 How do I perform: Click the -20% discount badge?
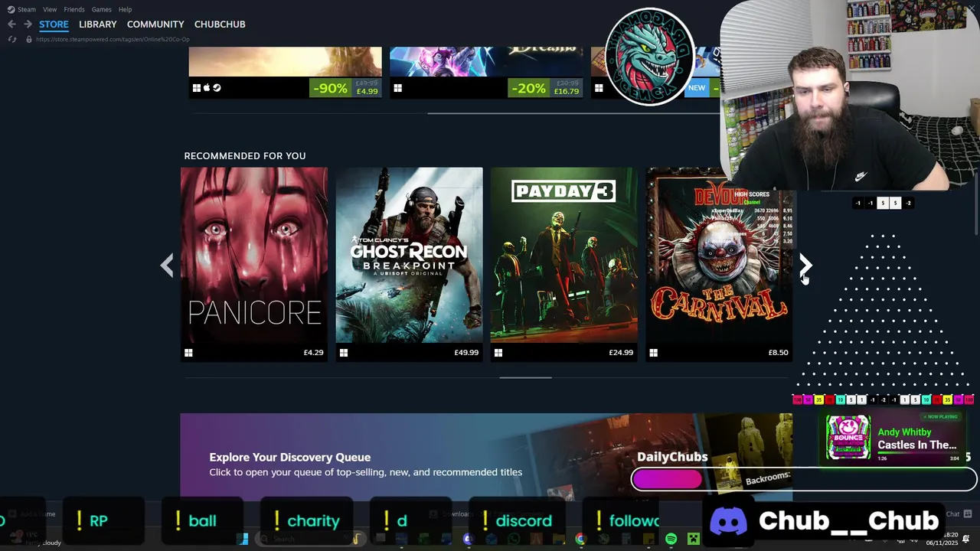pyautogui.click(x=528, y=88)
